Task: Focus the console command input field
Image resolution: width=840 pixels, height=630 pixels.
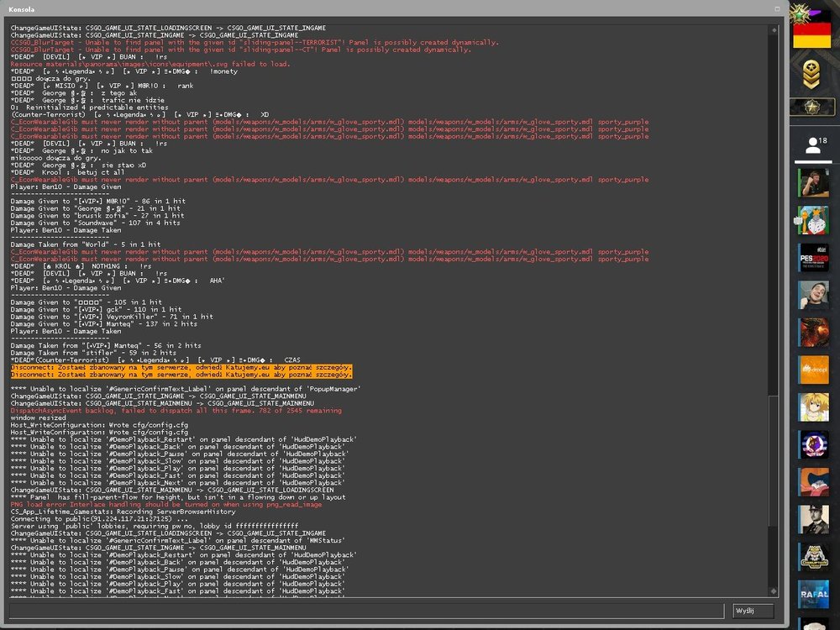Action: tap(366, 611)
